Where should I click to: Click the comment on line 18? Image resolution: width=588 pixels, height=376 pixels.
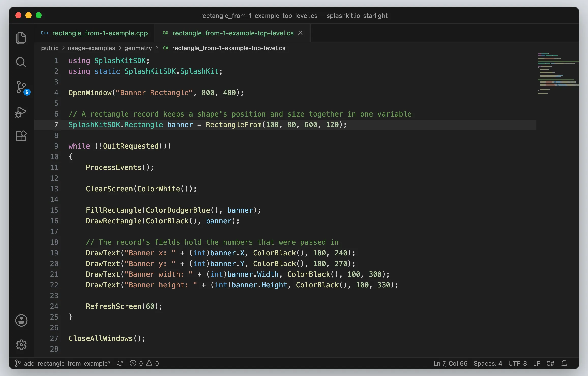[x=212, y=242]
